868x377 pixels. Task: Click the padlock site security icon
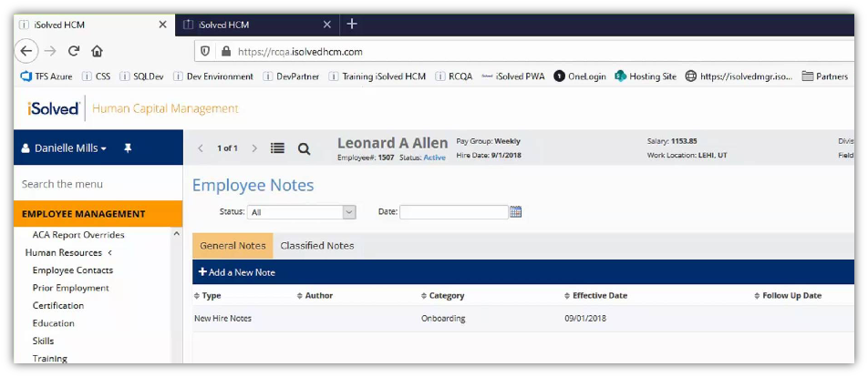pyautogui.click(x=225, y=51)
